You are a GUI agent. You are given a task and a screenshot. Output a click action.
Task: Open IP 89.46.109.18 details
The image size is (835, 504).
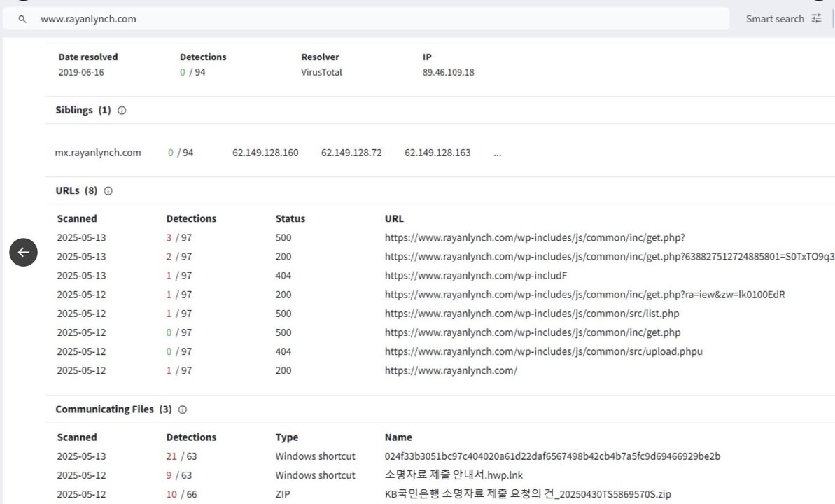pyautogui.click(x=448, y=72)
